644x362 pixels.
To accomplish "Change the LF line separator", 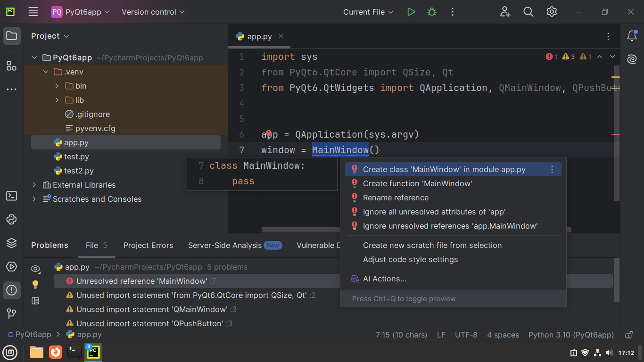I will [441, 335].
